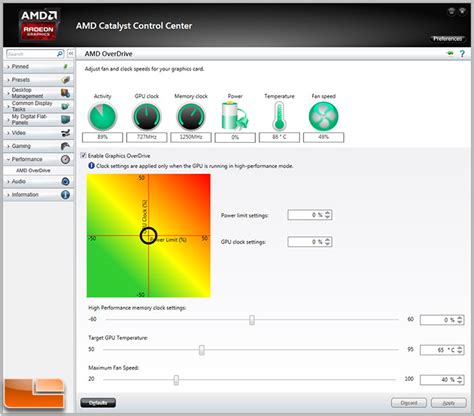This screenshot has width=474, height=416.
Task: Click the circle marker on the power/clock heat map
Action: click(x=148, y=235)
